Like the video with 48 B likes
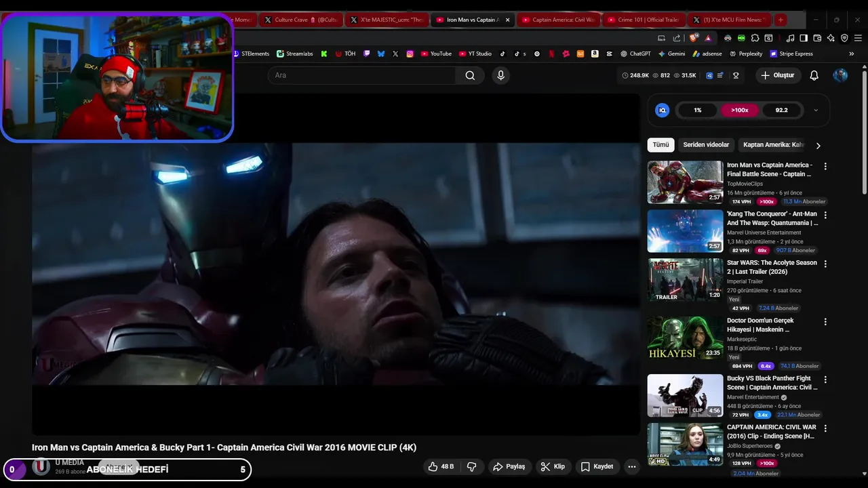Image resolution: width=868 pixels, height=488 pixels. 441,466
